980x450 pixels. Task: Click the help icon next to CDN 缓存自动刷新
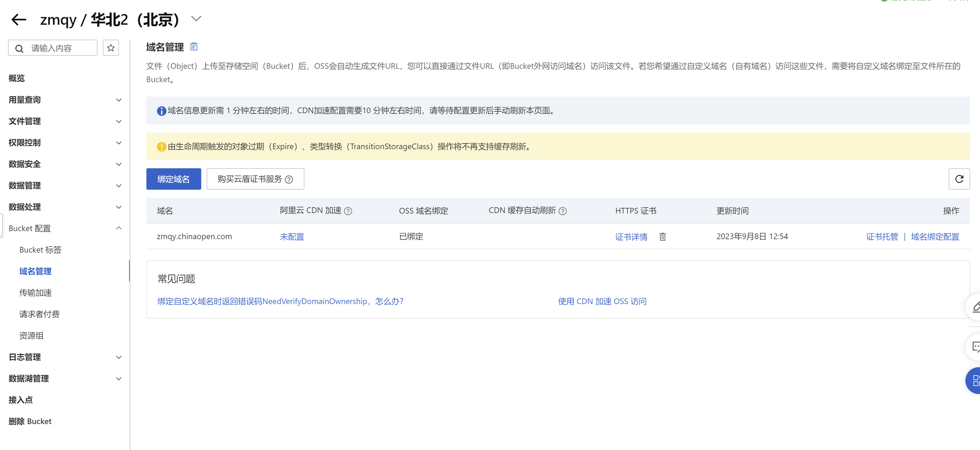[x=563, y=211]
